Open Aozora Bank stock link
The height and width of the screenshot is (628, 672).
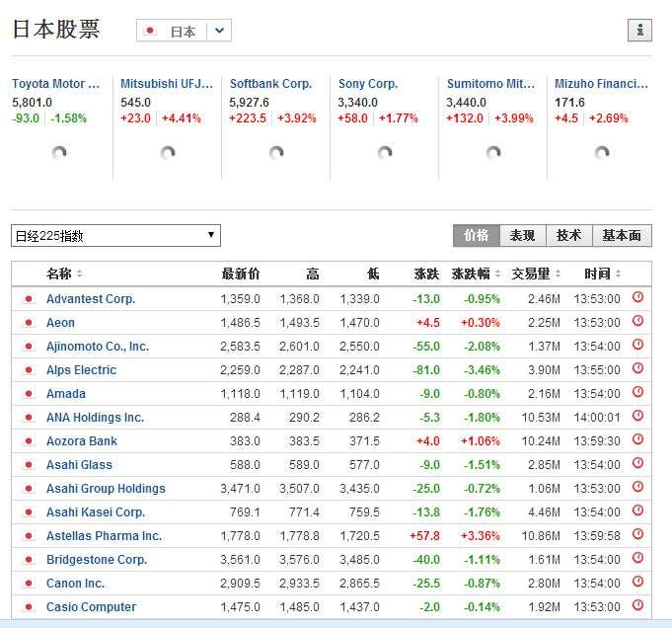pos(82,441)
